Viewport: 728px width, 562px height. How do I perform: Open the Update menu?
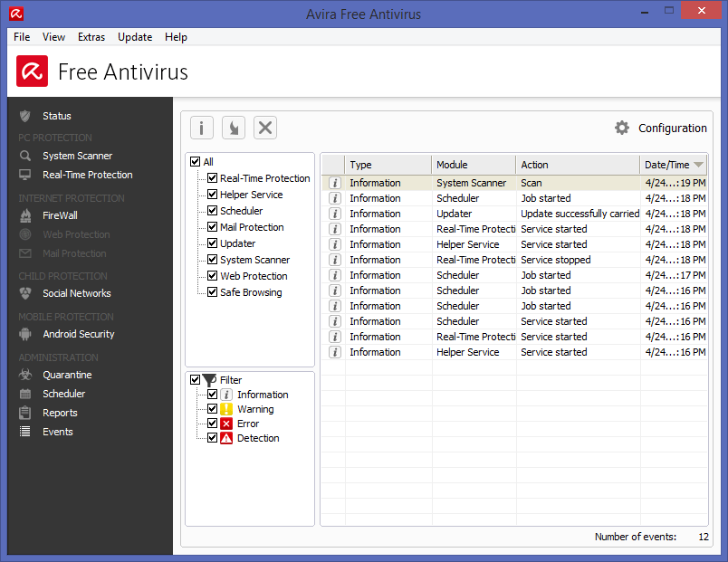(135, 37)
